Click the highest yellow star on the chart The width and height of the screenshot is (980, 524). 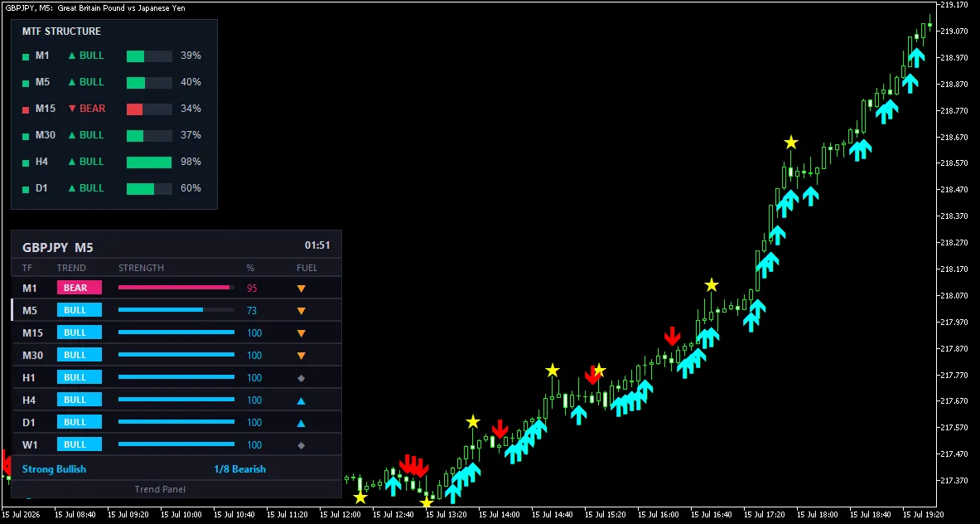(x=791, y=143)
